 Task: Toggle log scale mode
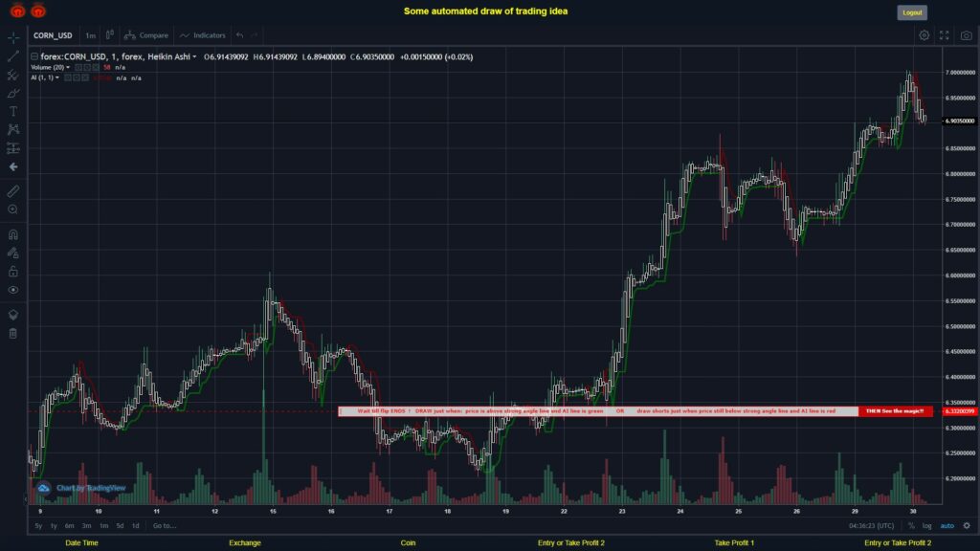click(x=926, y=526)
